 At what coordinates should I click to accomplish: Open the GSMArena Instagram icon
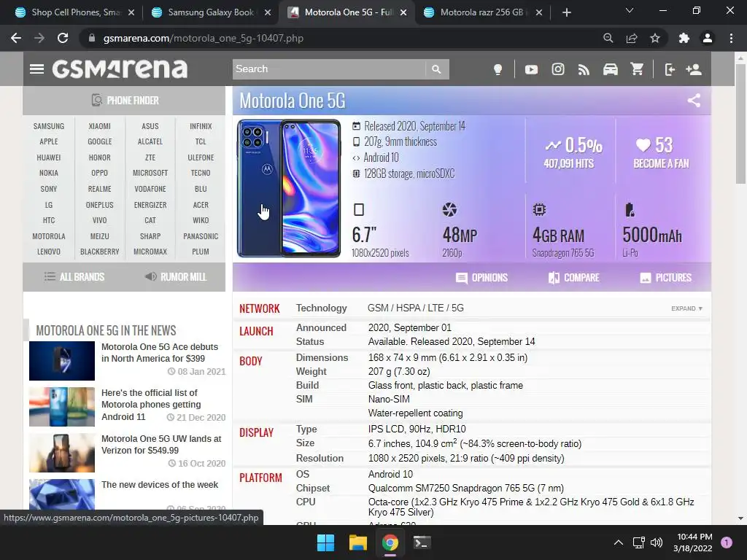pyautogui.click(x=558, y=69)
